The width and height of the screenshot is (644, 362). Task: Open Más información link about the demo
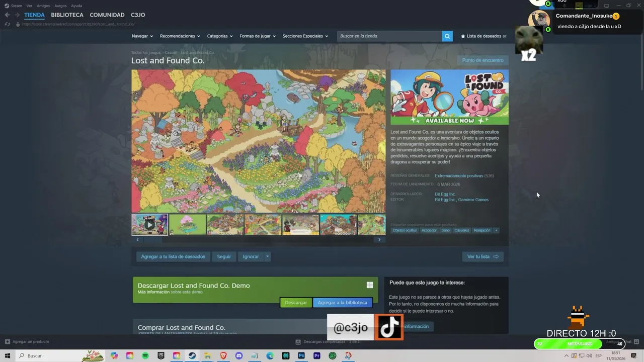tap(153, 292)
